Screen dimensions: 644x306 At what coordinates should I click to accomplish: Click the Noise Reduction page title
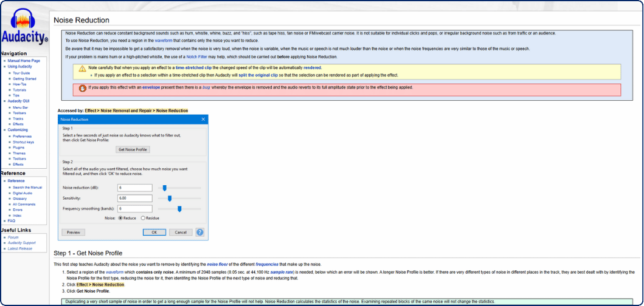coord(81,19)
